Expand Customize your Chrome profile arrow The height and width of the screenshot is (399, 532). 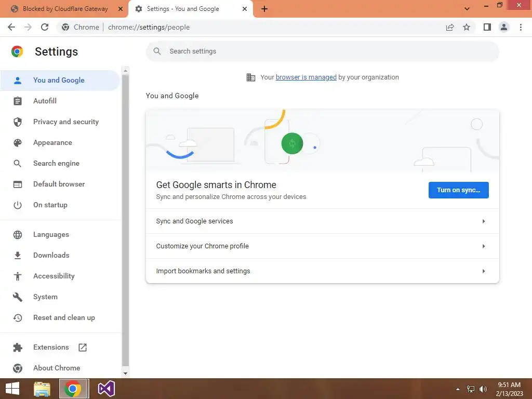coord(484,246)
